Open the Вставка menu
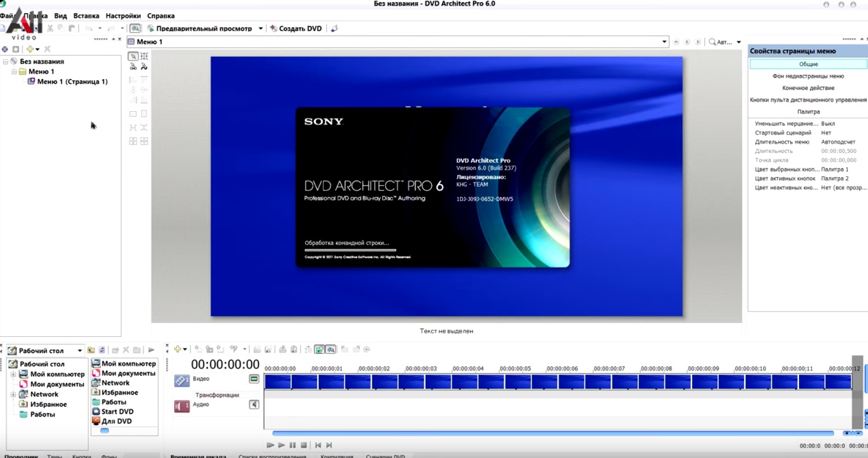 coord(86,16)
